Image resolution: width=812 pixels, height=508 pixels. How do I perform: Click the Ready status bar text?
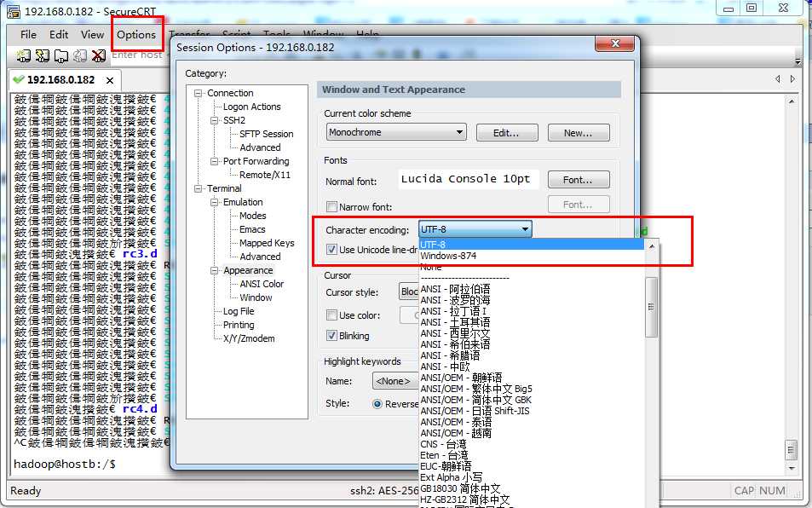[x=26, y=490]
